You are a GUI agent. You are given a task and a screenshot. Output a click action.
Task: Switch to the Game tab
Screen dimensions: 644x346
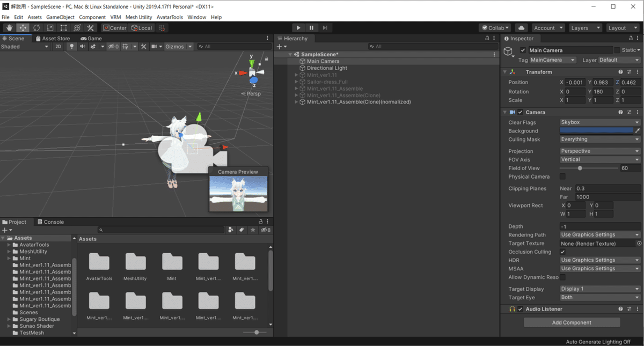[x=91, y=39]
